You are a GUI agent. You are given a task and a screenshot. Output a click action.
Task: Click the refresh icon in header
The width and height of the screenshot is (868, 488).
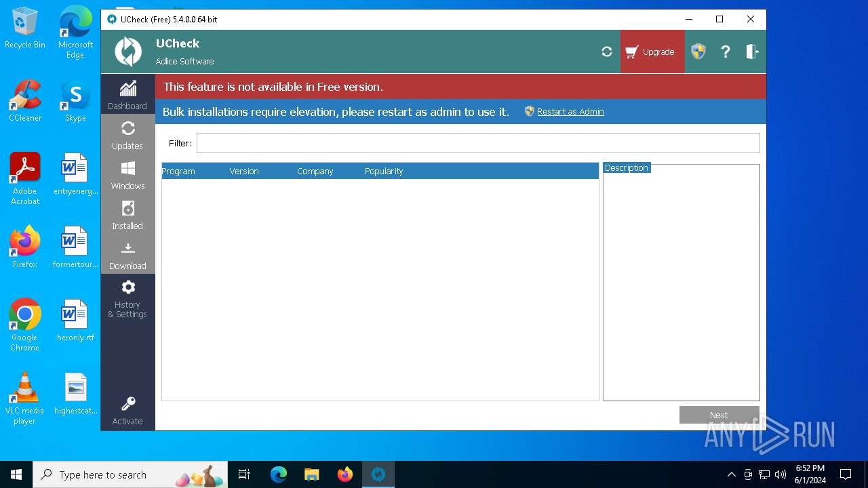(x=607, y=52)
